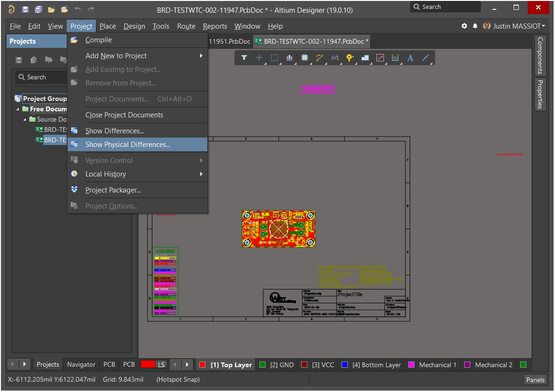Viewport: 555px width, 392px height.
Task: Click the Panels button
Action: point(535,380)
